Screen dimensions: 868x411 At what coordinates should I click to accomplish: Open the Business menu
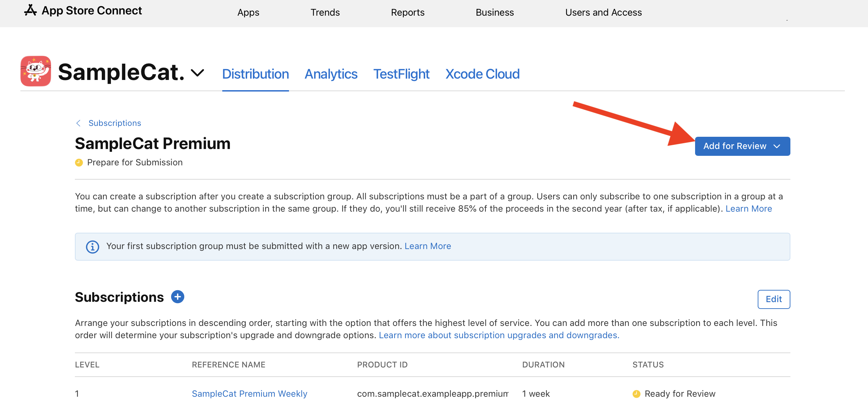tap(495, 13)
